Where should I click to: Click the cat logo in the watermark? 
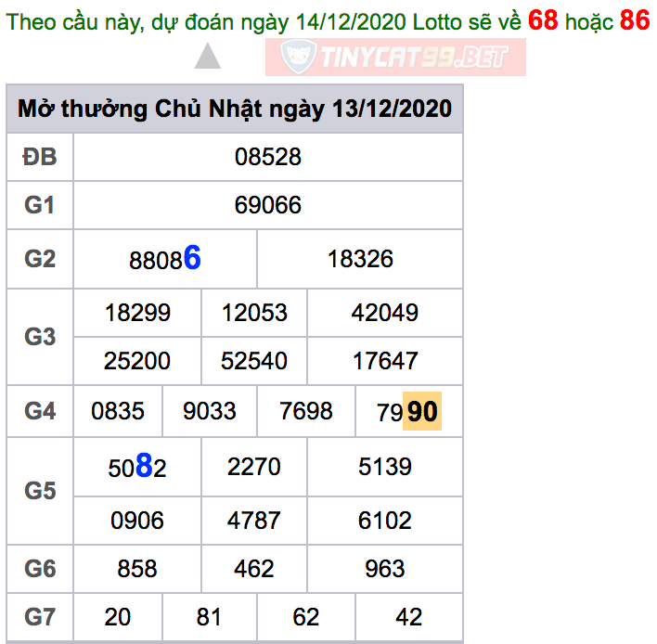[x=296, y=58]
